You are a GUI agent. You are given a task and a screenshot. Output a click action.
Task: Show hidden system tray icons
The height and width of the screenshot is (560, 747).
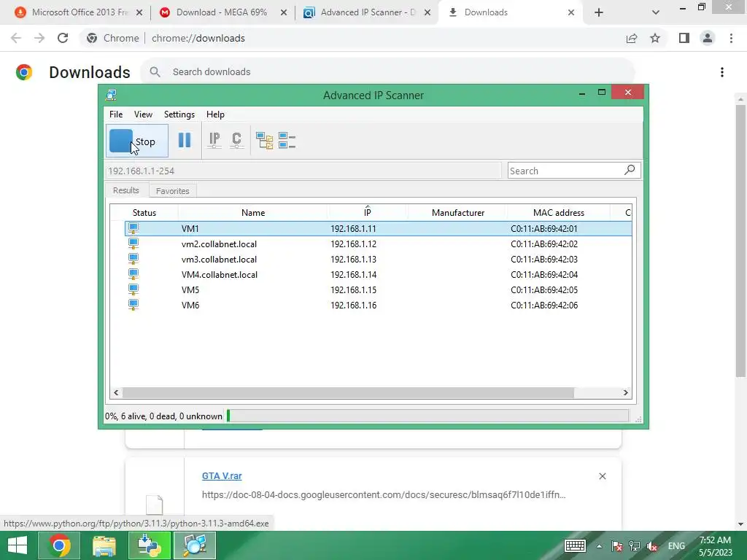pyautogui.click(x=599, y=546)
